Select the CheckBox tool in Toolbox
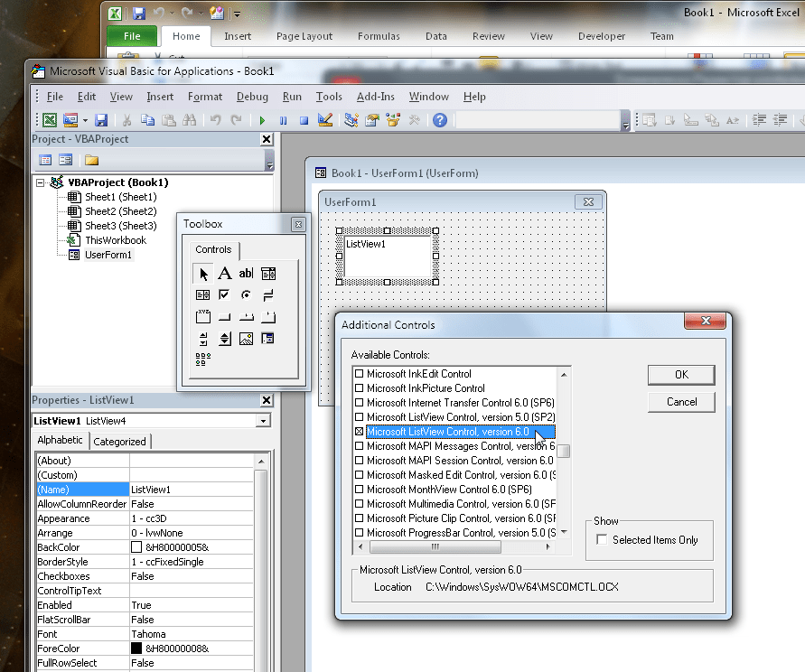Viewport: 805px width, 672px height. (x=224, y=294)
